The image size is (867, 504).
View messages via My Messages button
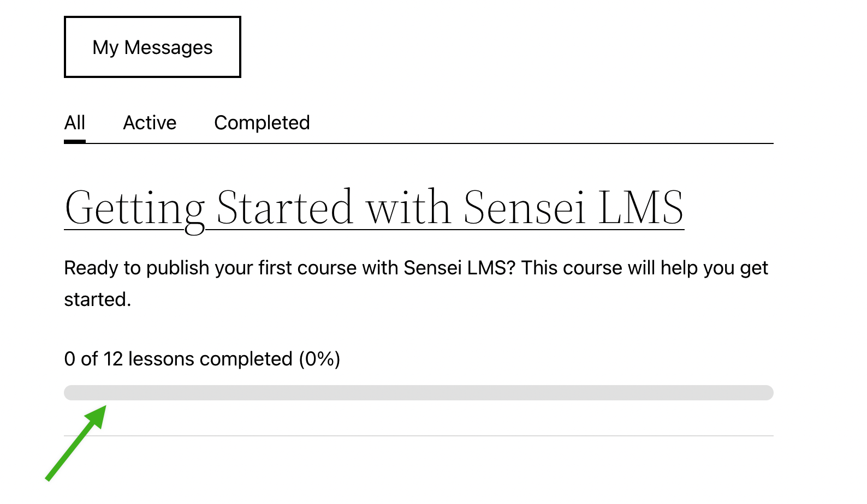click(152, 47)
